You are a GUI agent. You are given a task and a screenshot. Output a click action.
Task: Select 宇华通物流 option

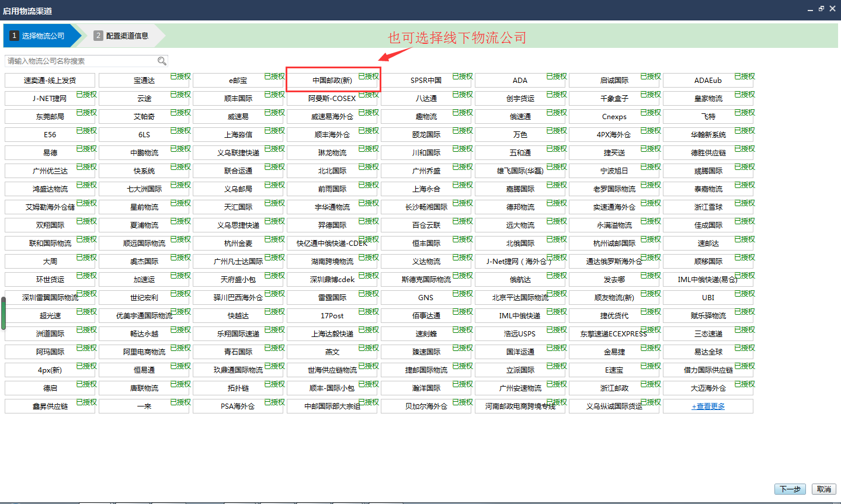click(332, 207)
